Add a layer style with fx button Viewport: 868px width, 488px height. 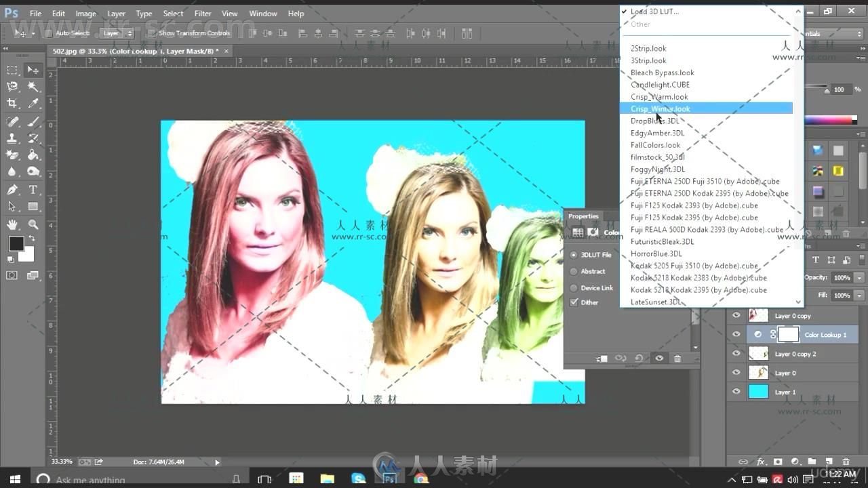tap(761, 462)
